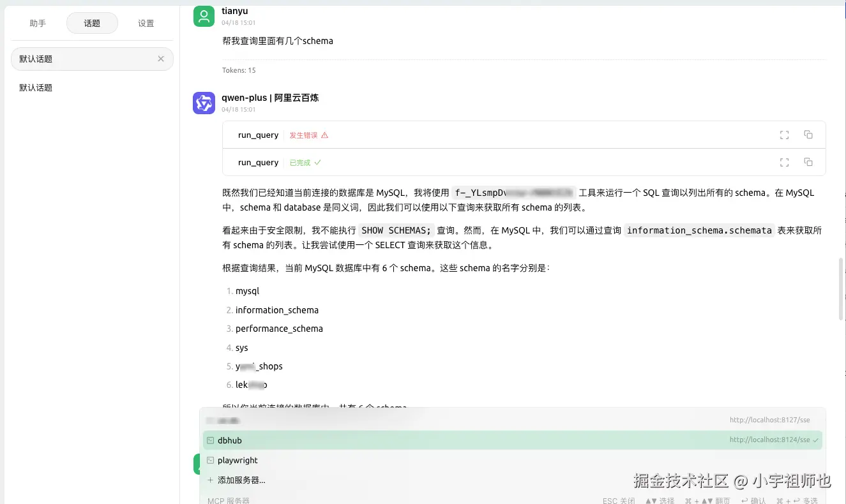Viewport: 846px width, 504px height.
Task: Open the 设置 tab
Action: coord(146,23)
